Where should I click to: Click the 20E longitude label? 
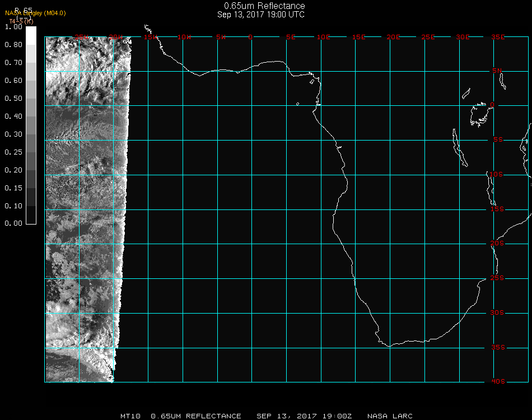(394, 37)
